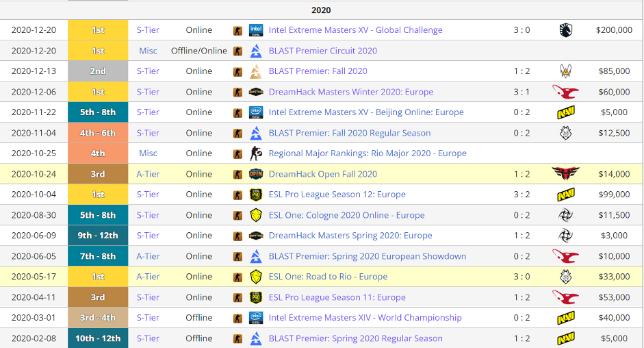Viewport: 644px width, 348px height.
Task: Open Intel Extreme Masters XIV - World Championship link
Action: [x=365, y=318]
